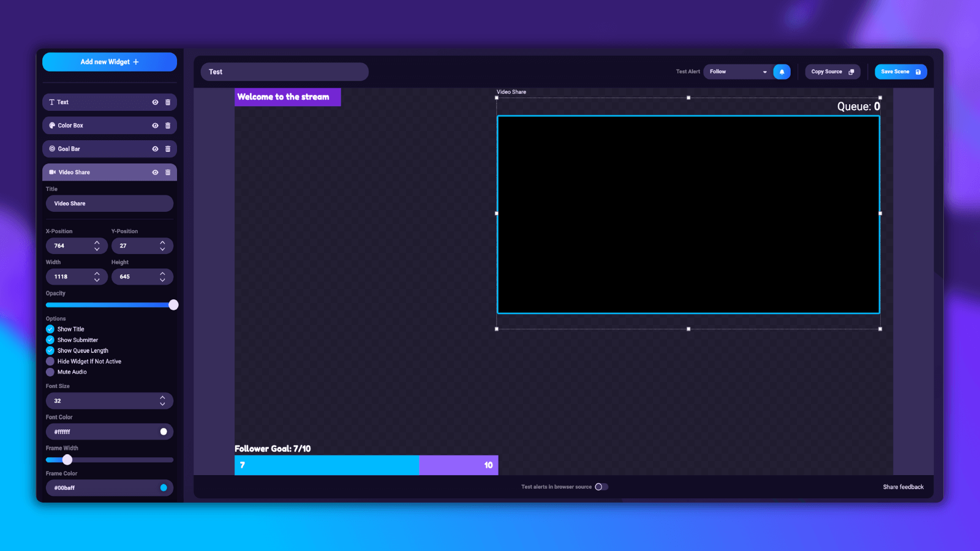
Task: Click the Add new Widget button
Action: [110, 62]
